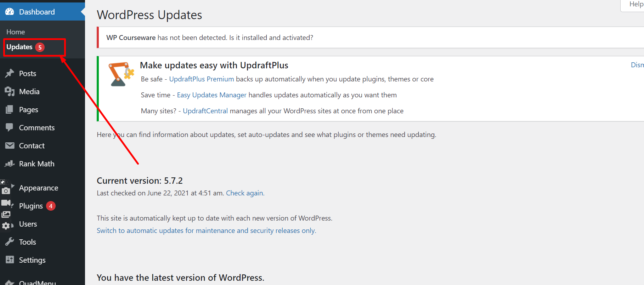
Task: Select Updates in the Dashboard submenu
Action: pos(19,47)
